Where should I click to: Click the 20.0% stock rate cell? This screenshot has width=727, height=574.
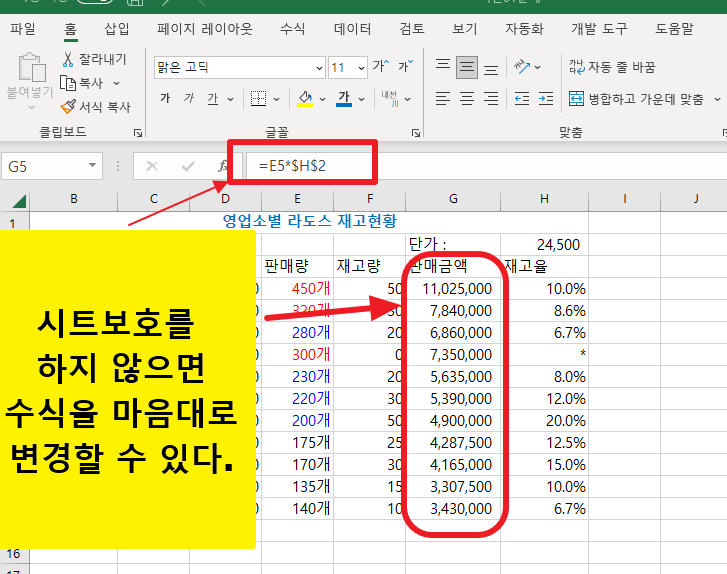(544, 421)
